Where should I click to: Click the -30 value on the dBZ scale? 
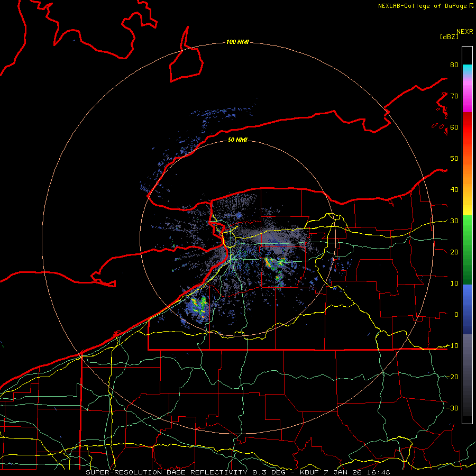click(452, 408)
